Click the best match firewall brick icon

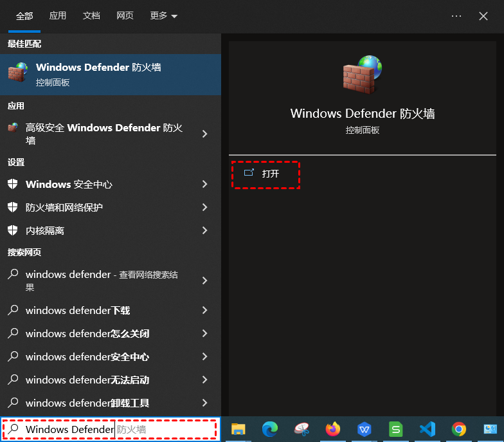pos(18,72)
